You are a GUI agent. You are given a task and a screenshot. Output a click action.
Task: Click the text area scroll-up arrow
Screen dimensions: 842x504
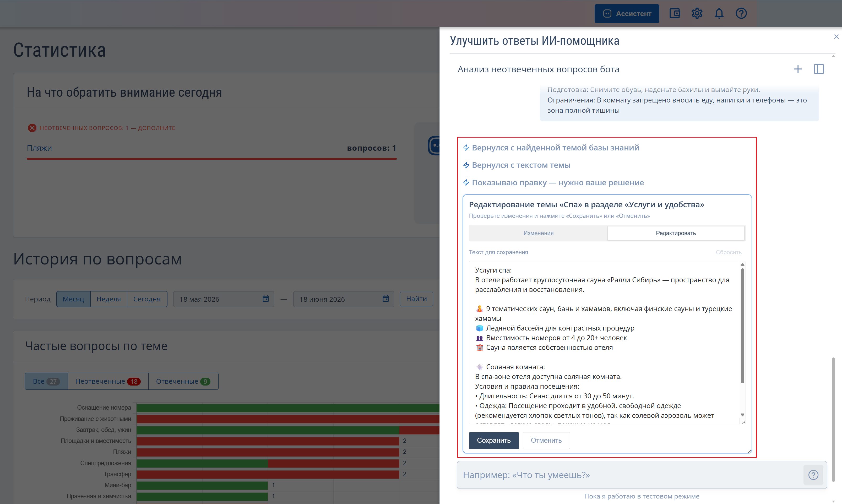point(742,264)
